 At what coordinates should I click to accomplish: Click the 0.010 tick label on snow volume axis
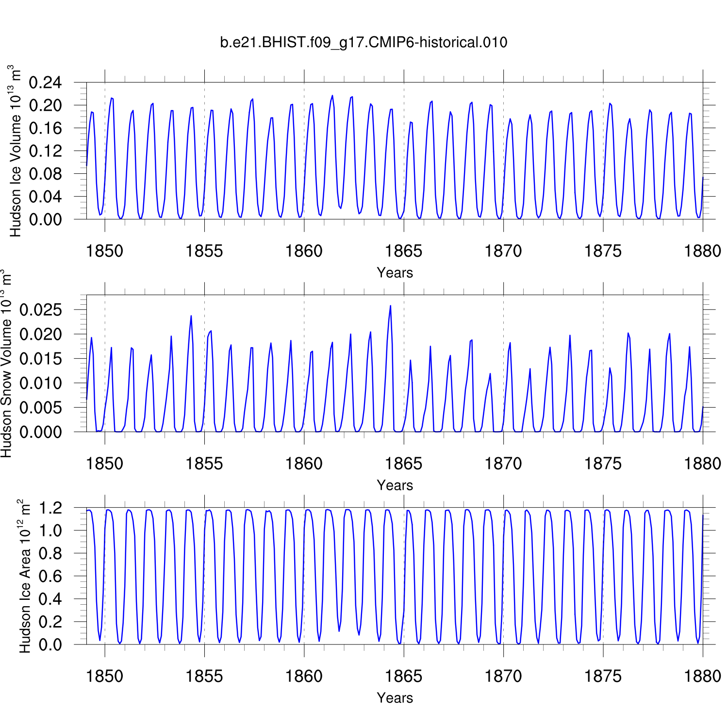[x=41, y=383]
